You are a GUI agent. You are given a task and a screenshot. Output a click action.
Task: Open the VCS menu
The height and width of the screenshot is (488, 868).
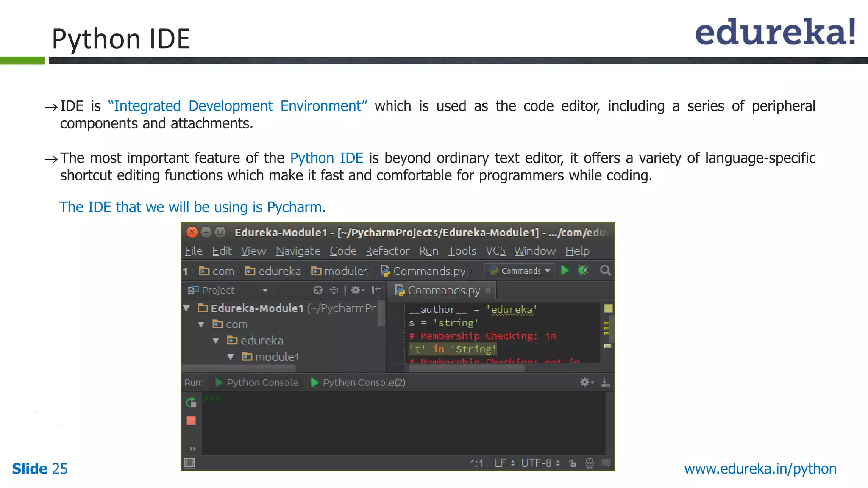tap(495, 251)
